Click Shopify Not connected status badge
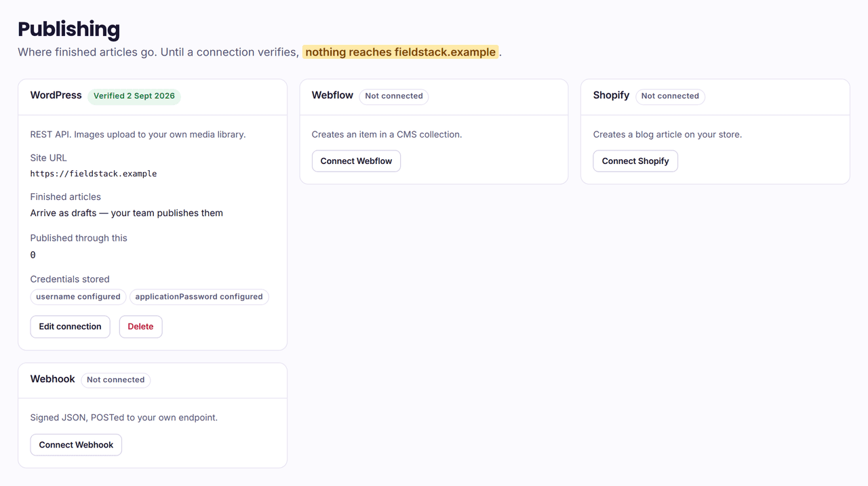 click(x=670, y=96)
